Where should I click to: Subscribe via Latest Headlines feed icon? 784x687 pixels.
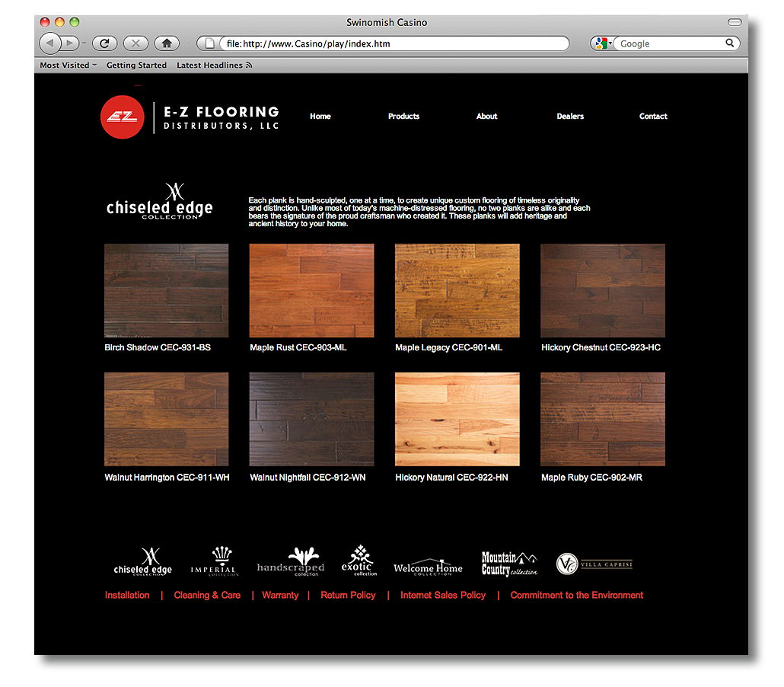(x=249, y=66)
